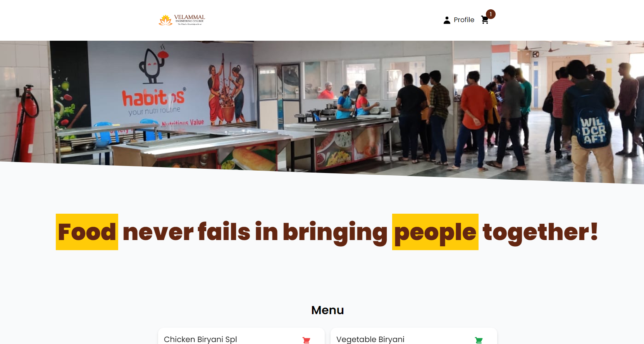
Task: Click the yellow highlighted word people
Action: point(435,232)
